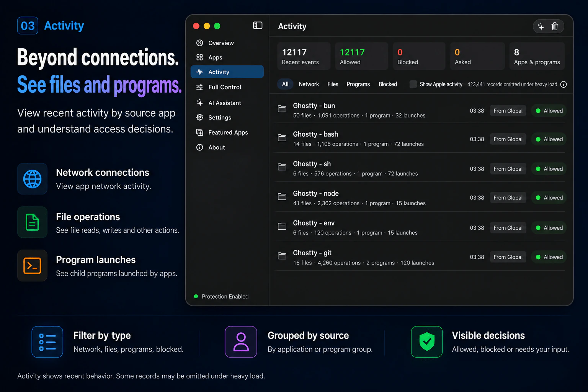Screen dimensions: 588x392
Task: Click the From Global tag on Ghostty - env
Action: (x=508, y=228)
